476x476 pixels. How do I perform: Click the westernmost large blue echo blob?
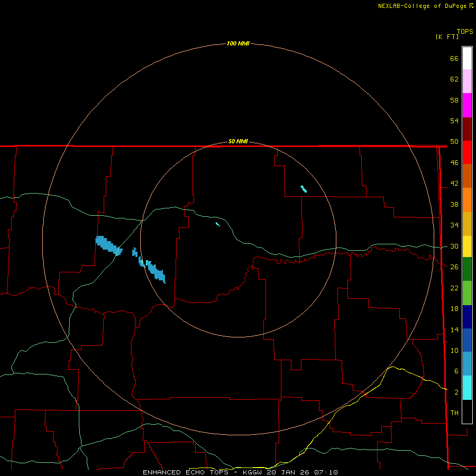click(x=109, y=245)
